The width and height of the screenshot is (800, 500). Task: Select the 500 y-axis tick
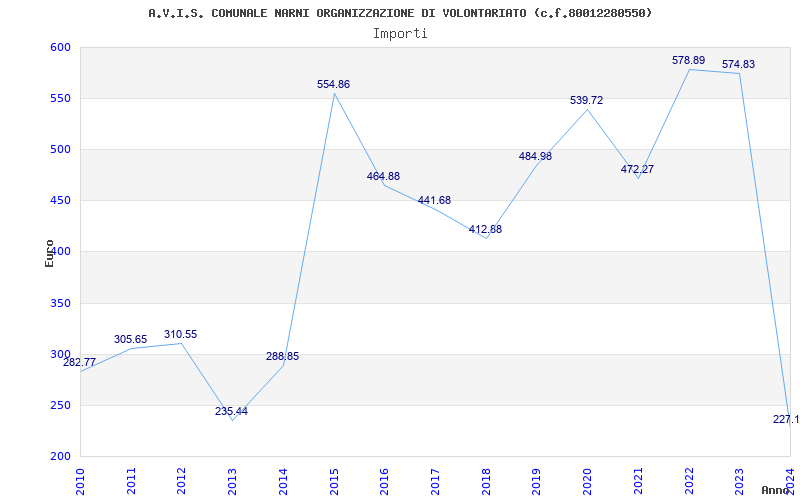[60, 149]
